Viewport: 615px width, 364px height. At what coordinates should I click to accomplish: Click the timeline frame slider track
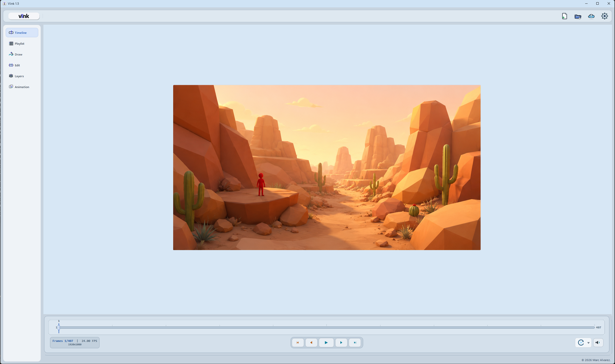tap(327, 327)
